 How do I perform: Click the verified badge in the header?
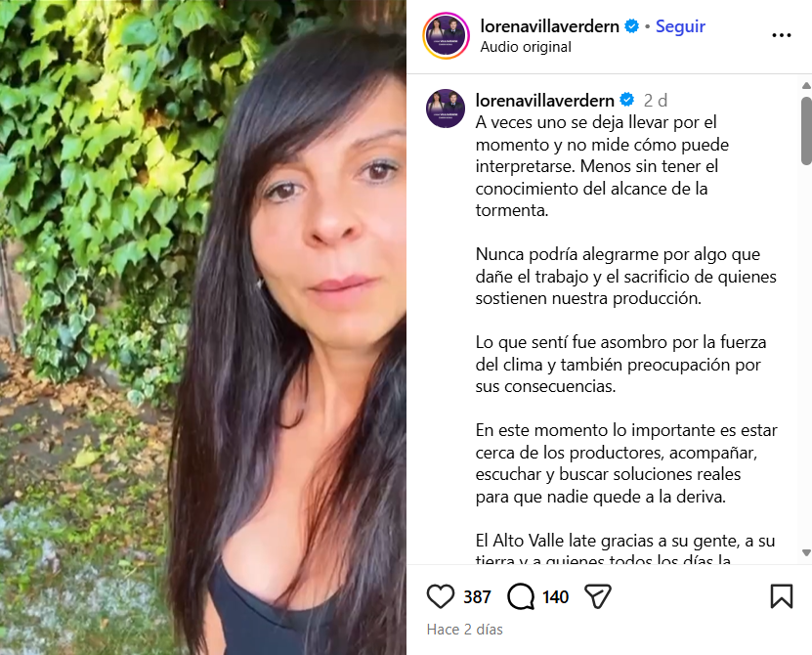(x=632, y=26)
